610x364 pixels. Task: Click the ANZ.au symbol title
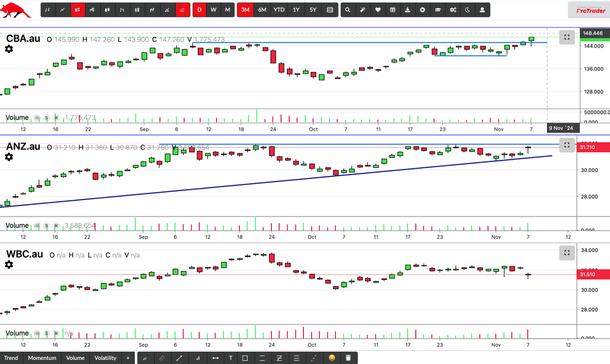[x=23, y=146]
